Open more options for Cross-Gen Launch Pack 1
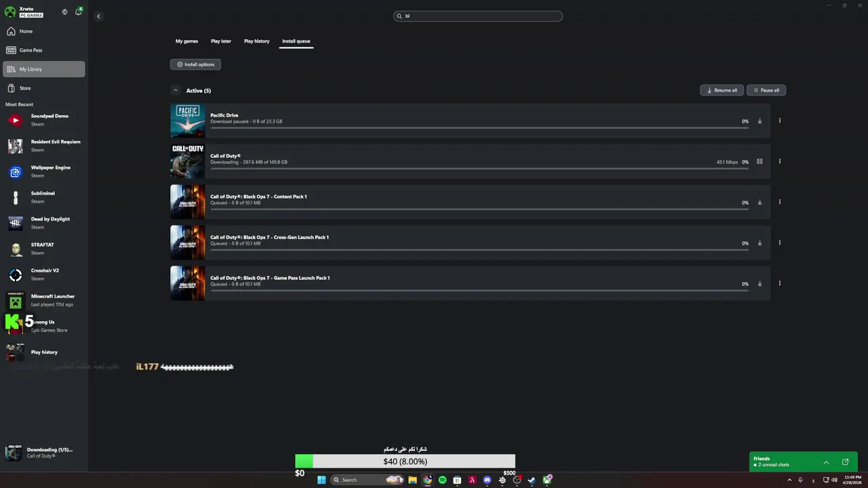This screenshot has height=488, width=868. click(779, 243)
